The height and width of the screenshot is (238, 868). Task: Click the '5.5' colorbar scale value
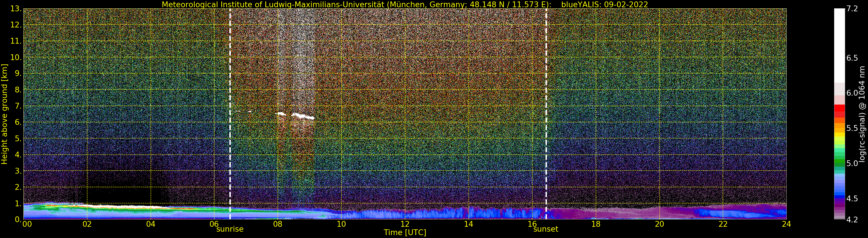tap(852, 128)
